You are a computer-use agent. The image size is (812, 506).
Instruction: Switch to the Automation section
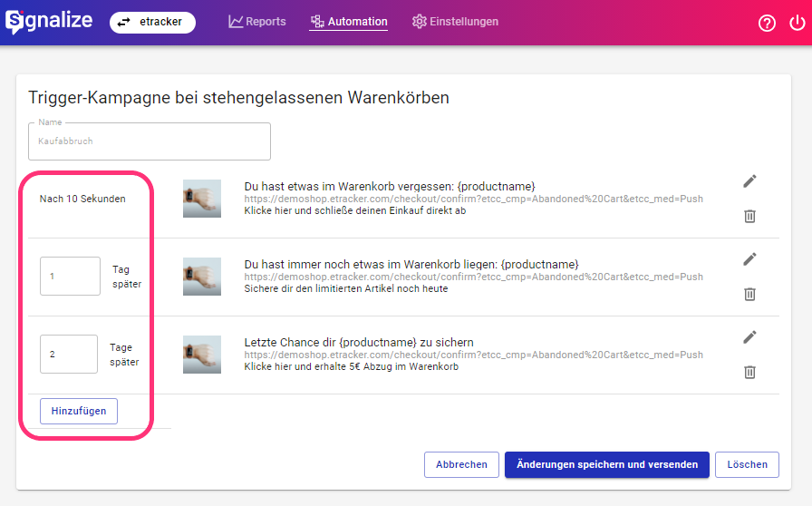349,22
